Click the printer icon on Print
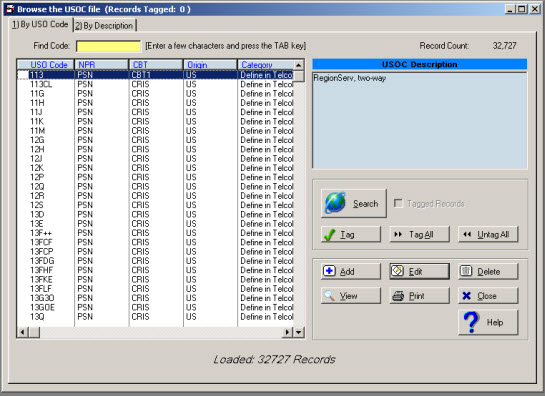 click(398, 296)
